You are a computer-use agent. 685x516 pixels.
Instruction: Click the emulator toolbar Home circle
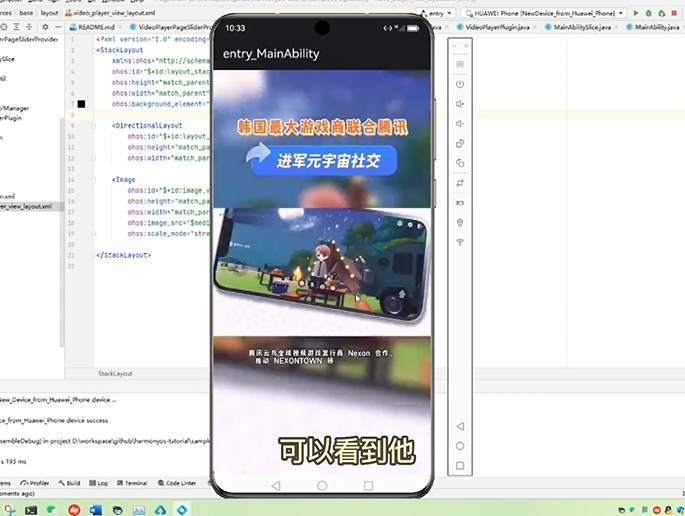(460, 446)
